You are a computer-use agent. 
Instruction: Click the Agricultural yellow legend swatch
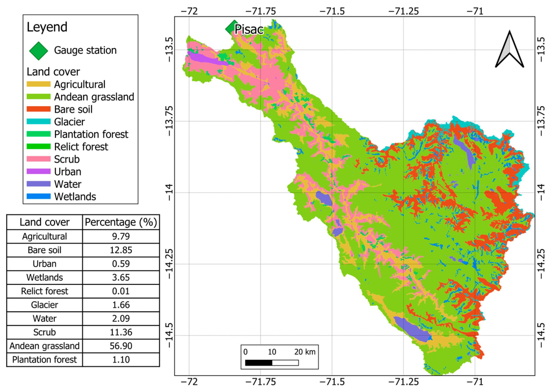[38, 84]
